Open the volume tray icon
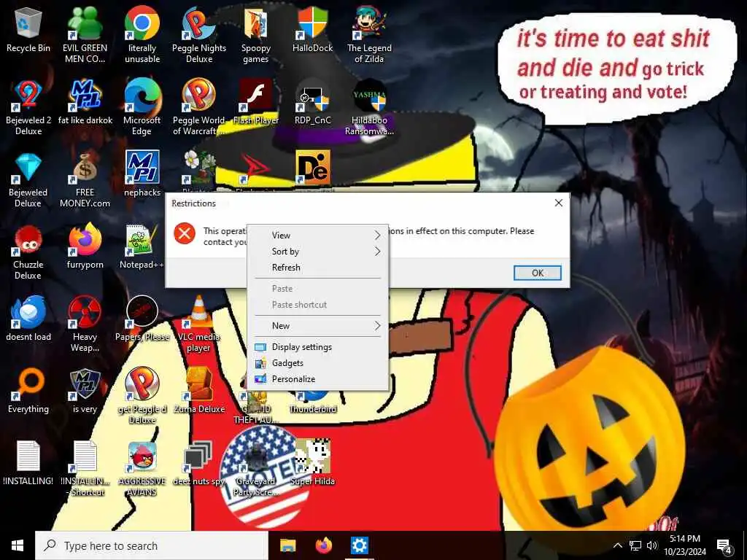 click(652, 545)
